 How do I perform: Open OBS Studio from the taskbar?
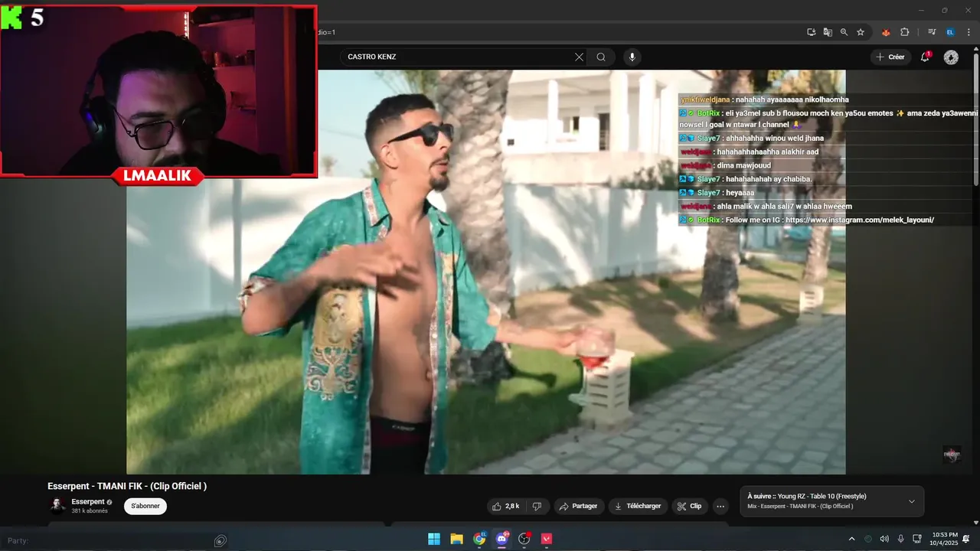524,539
